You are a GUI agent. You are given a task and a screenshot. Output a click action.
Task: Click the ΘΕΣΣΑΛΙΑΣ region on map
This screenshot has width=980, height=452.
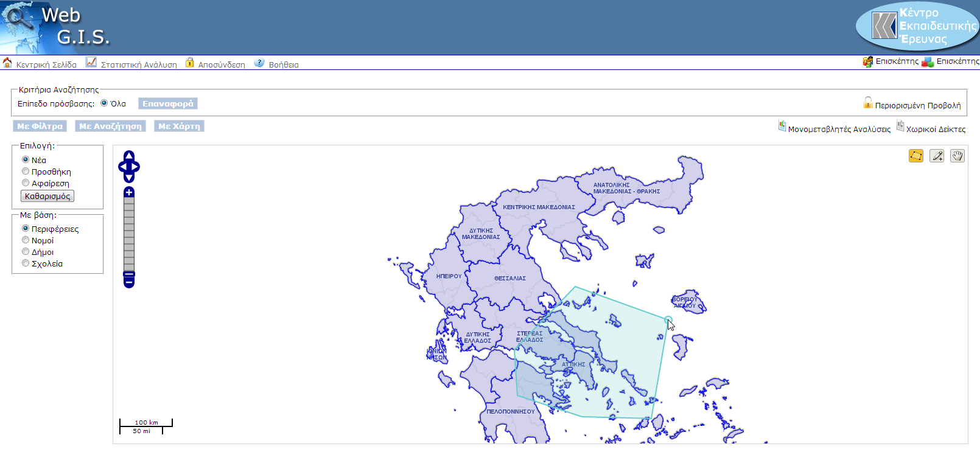pos(510,278)
